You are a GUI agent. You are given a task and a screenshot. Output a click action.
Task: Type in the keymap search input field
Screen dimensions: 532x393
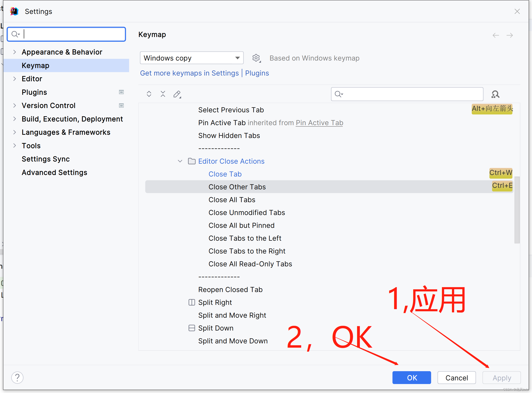click(x=407, y=93)
